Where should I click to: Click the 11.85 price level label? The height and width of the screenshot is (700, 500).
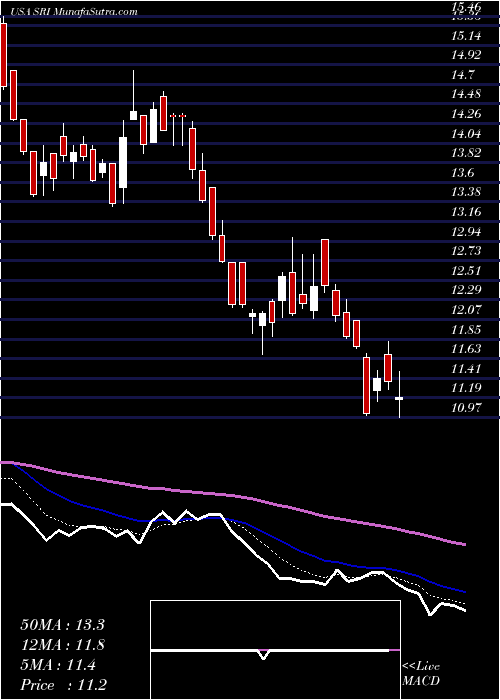click(x=467, y=329)
